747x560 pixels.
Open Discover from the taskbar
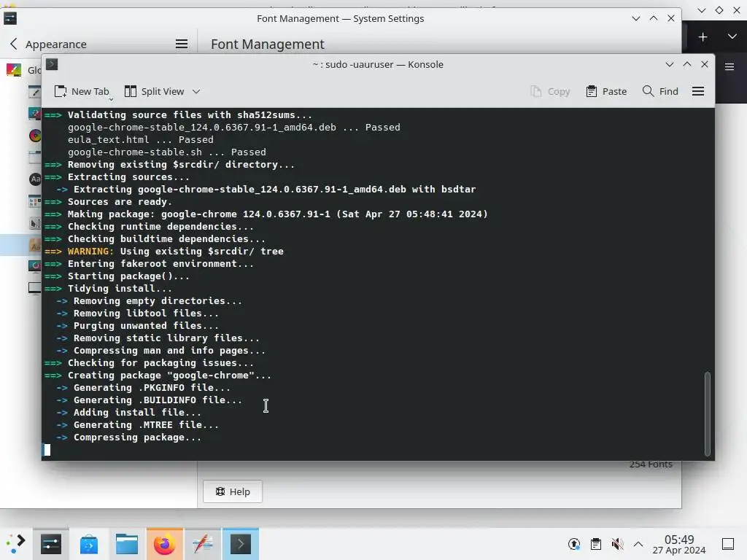pos(89,544)
